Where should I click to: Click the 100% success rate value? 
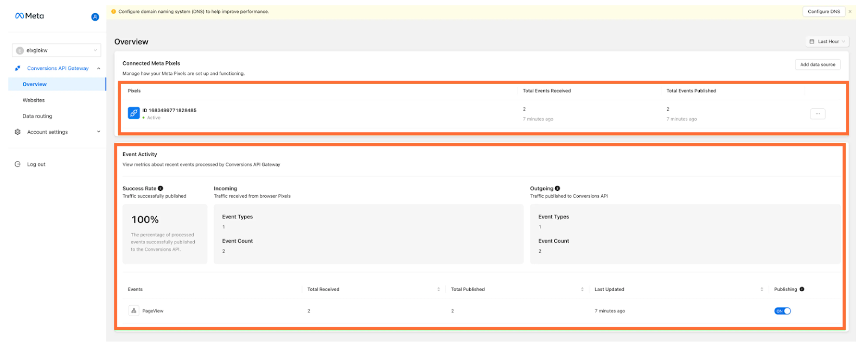tap(145, 220)
